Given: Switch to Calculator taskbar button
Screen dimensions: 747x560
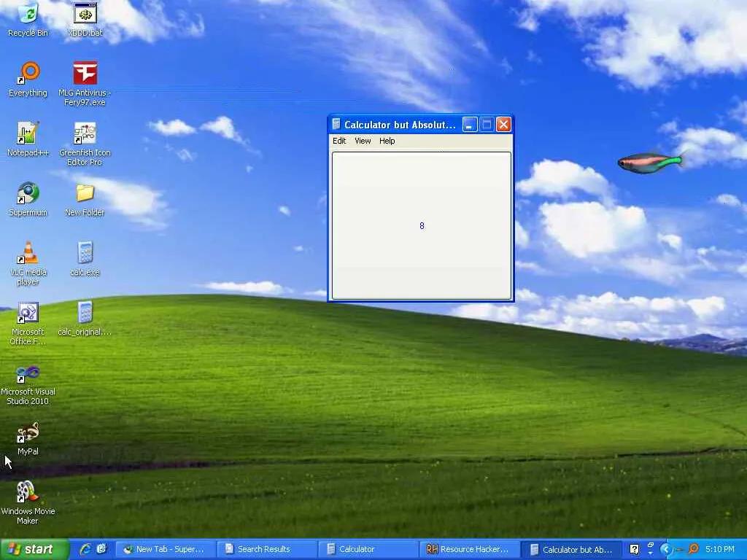Looking at the screenshot, I should tap(368, 549).
